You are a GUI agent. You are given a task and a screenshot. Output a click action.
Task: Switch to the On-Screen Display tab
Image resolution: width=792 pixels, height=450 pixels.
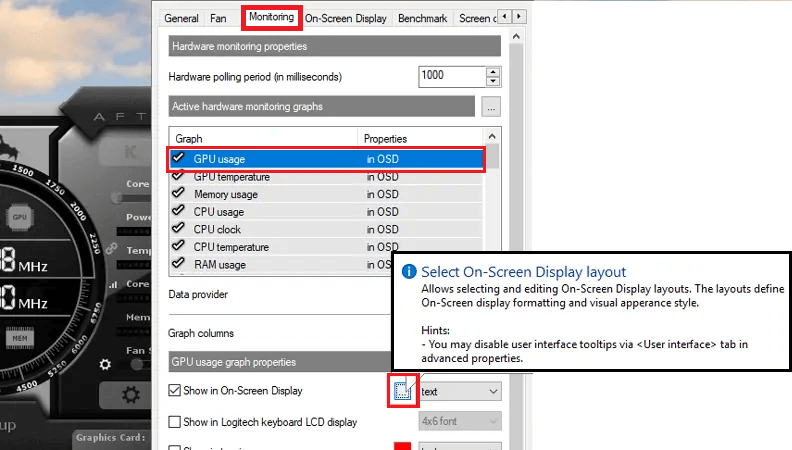pos(345,19)
